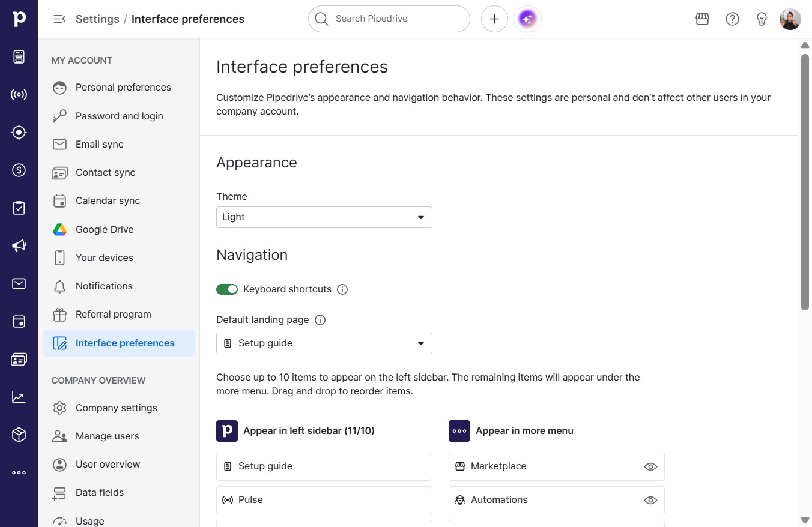Open Data fields settings

click(119, 493)
